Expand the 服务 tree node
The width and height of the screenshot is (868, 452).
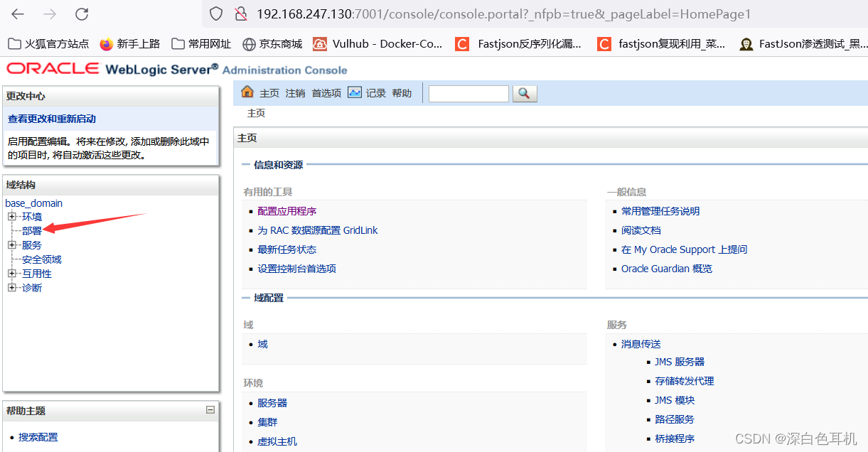(x=12, y=244)
